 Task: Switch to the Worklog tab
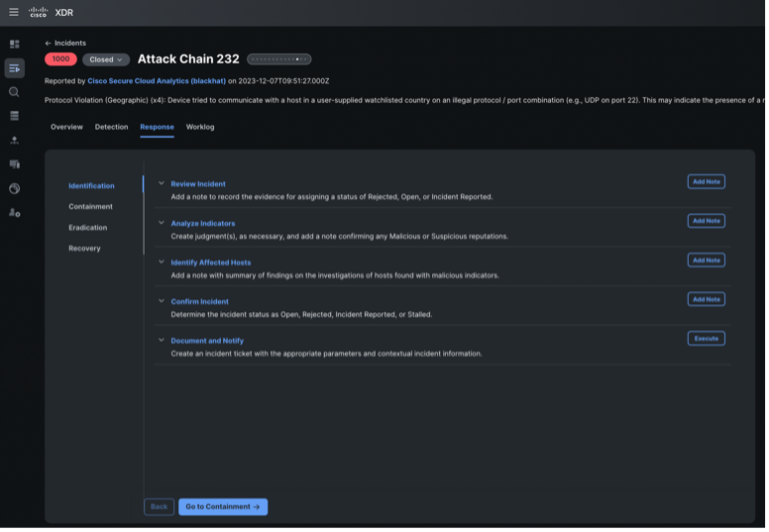[200, 127]
